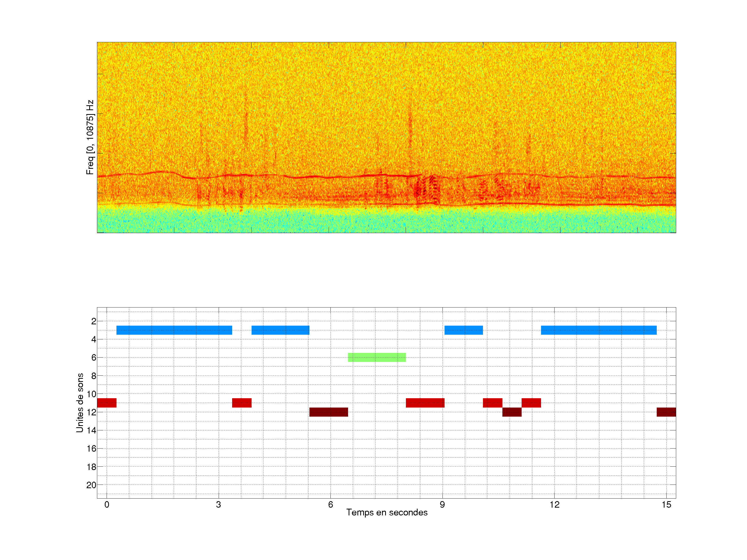
Task: Click the x-axis tick label 9
Action: click(x=442, y=505)
